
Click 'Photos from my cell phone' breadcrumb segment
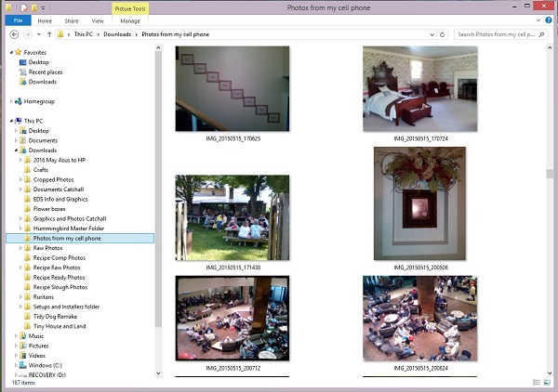pyautogui.click(x=175, y=34)
